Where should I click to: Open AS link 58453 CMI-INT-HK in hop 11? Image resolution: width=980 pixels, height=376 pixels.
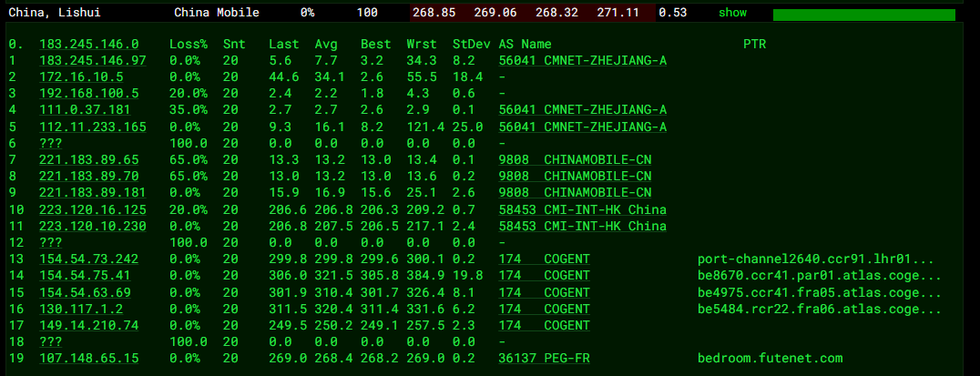(583, 226)
